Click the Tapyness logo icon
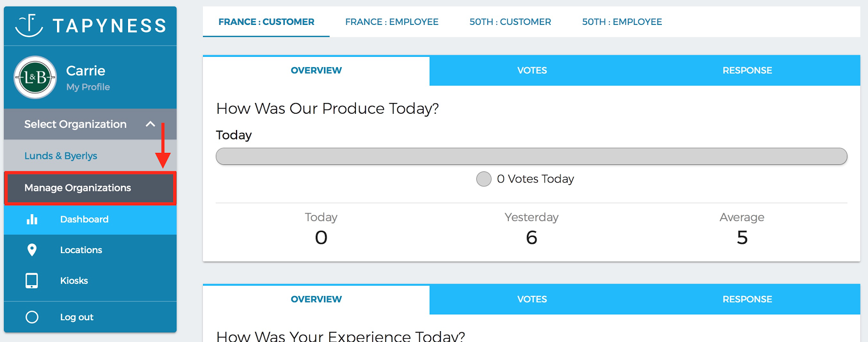 (29, 25)
